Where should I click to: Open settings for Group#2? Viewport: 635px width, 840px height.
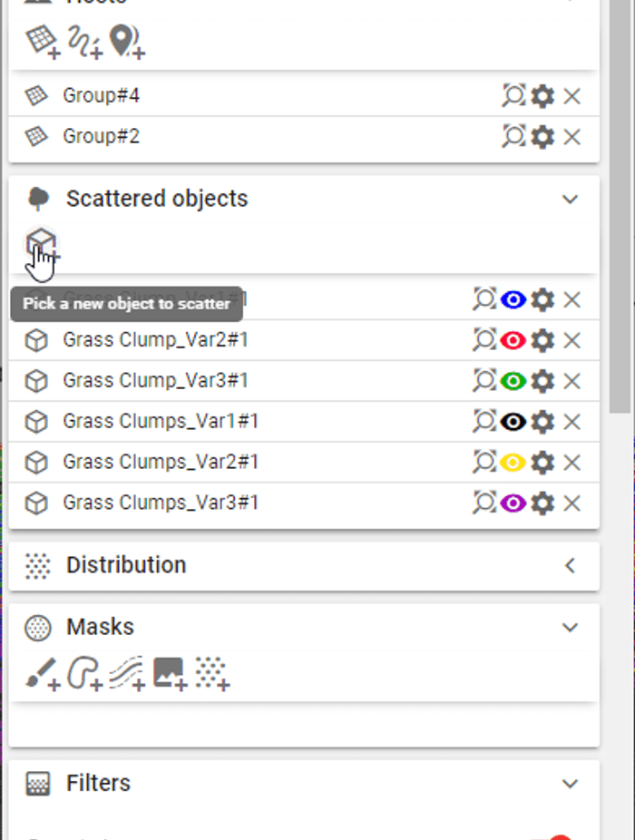click(x=542, y=137)
